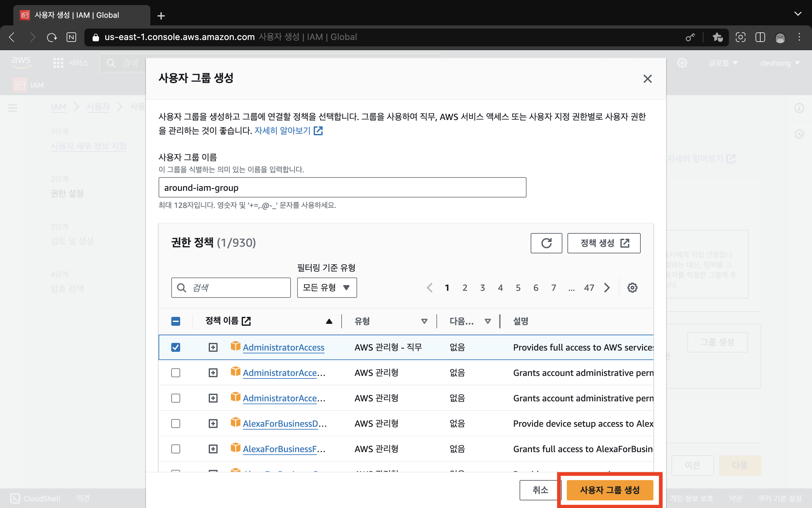Click the Notion extension icon in toolbar

pyautogui.click(x=71, y=37)
